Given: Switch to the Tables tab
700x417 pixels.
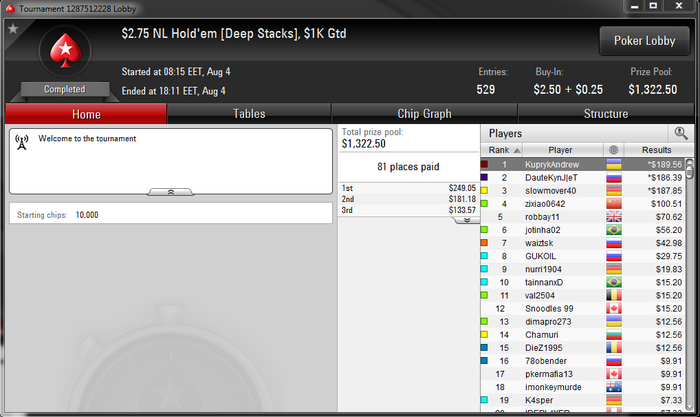Looking at the screenshot, I should point(249,114).
